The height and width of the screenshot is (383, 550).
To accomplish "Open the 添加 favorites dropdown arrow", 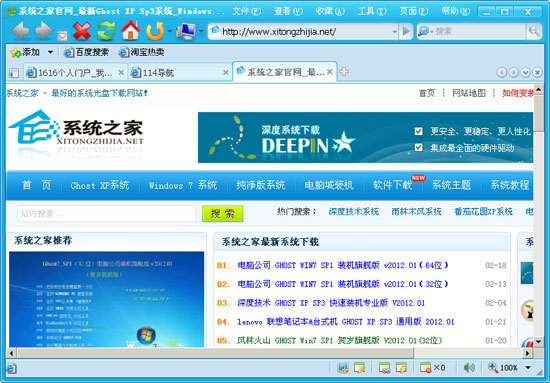I will click(50, 53).
